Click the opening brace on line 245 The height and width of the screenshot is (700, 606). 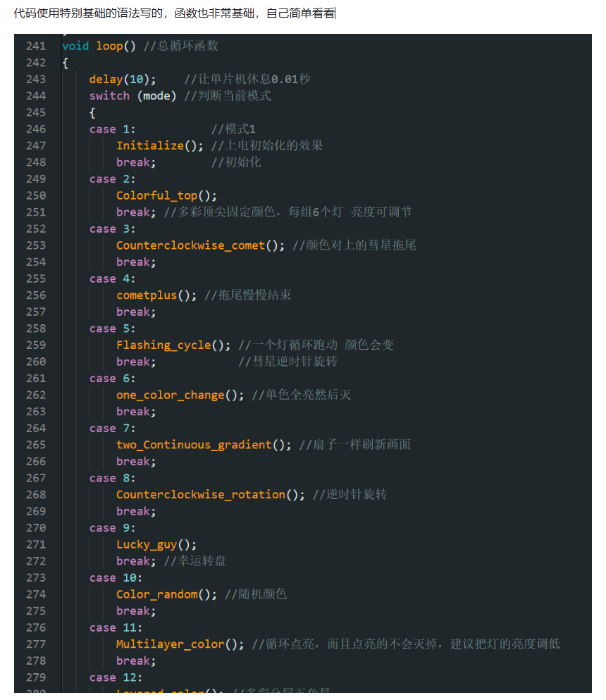92,113
